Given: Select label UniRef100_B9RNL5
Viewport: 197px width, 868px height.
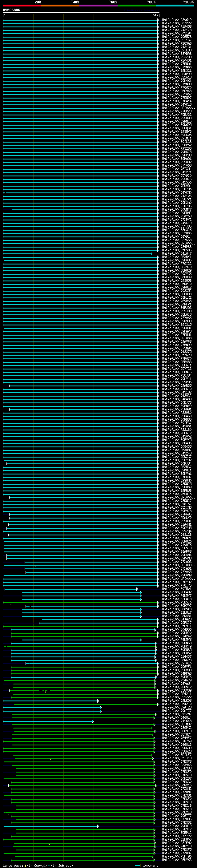Looking at the screenshot, I should point(176,121).
